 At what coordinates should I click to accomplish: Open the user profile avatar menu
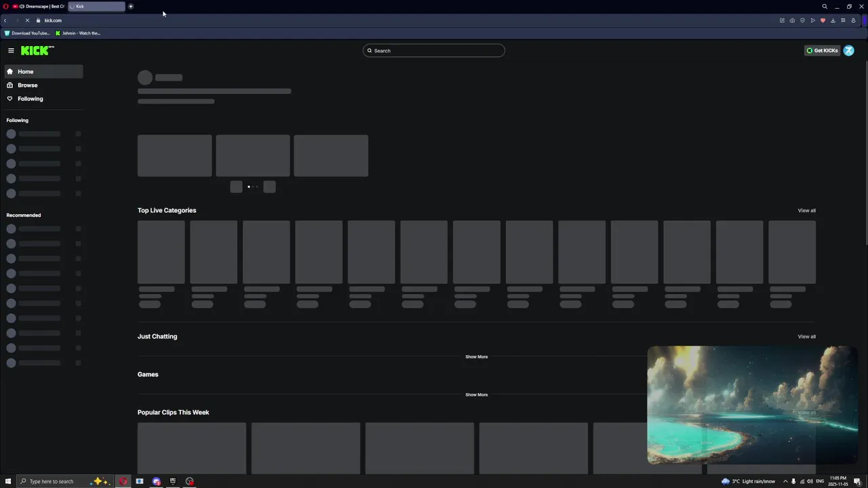click(849, 50)
